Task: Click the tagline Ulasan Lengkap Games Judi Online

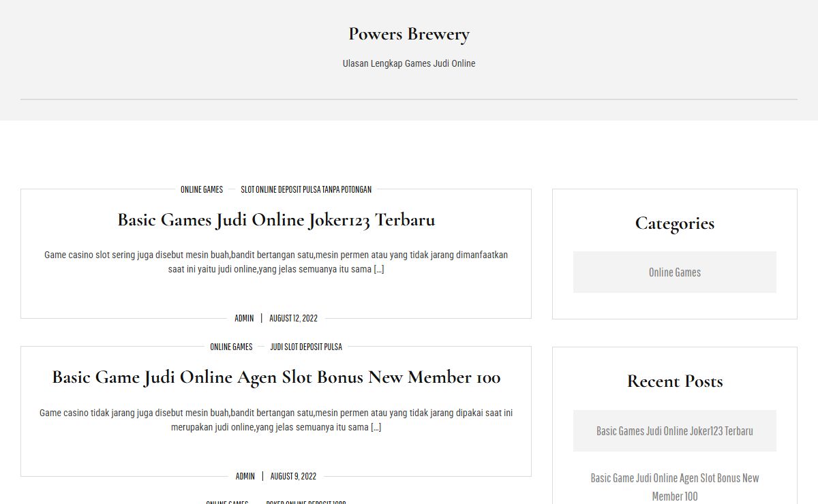Action: pos(409,63)
